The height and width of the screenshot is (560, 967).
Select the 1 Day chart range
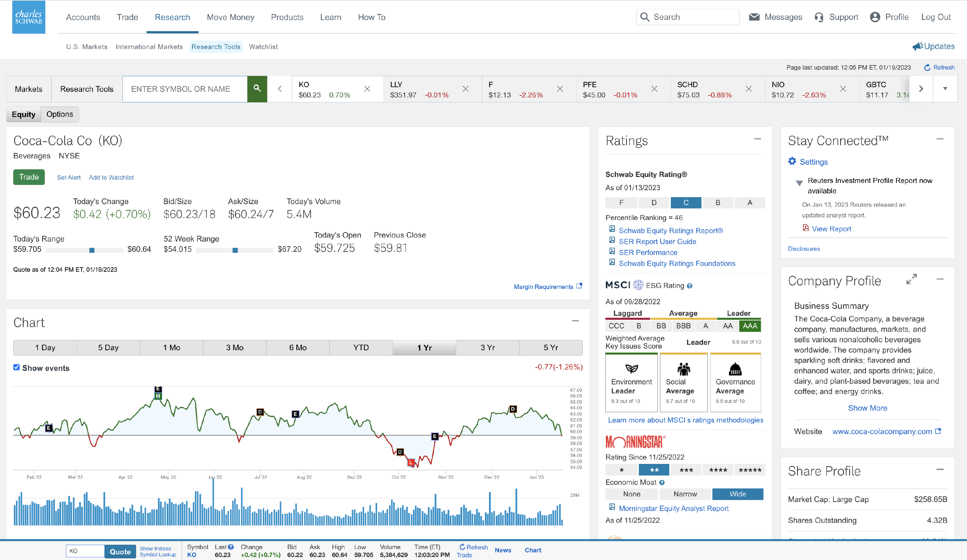coord(45,348)
